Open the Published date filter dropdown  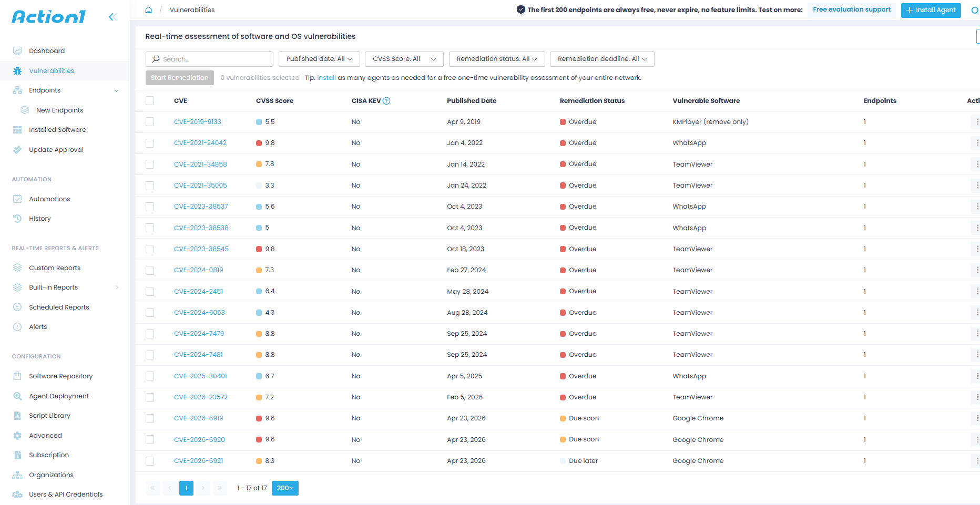(x=319, y=59)
